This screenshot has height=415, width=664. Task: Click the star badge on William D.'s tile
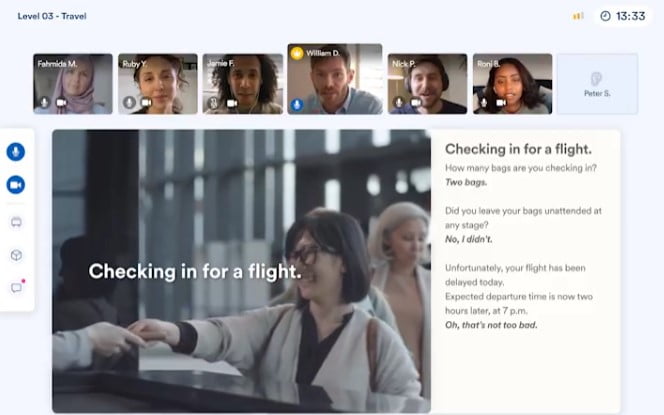[297, 51]
